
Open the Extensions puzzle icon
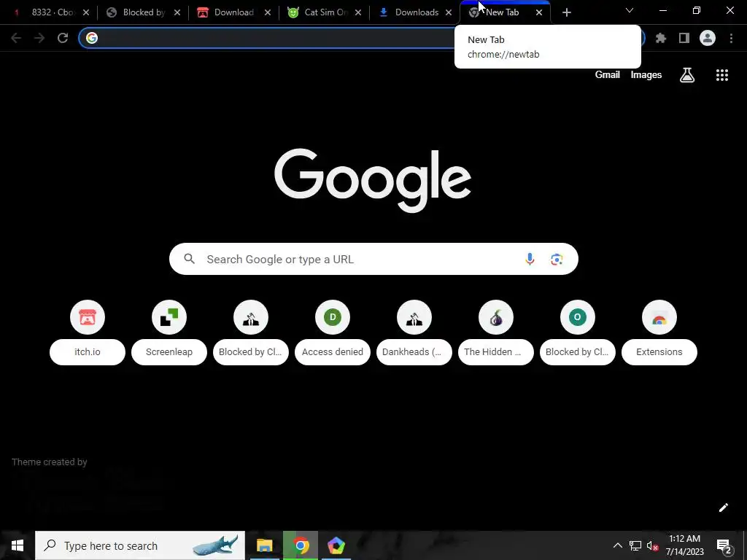(661, 38)
